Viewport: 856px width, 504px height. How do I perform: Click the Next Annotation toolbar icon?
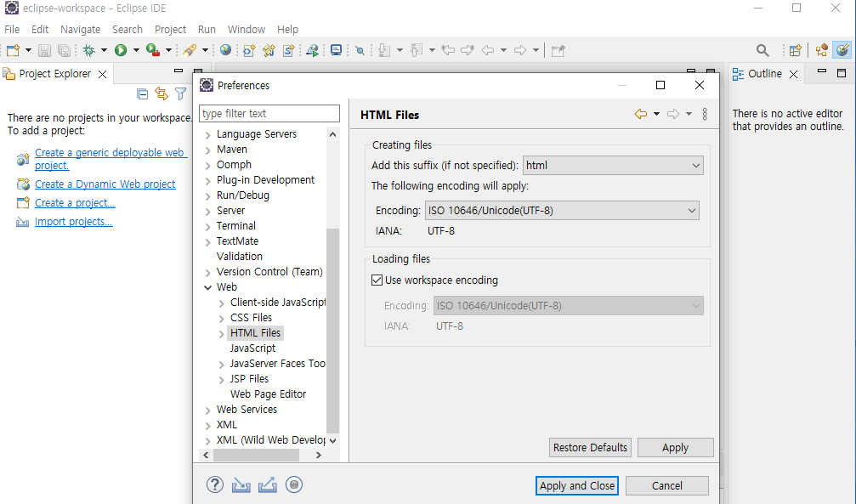tap(384, 50)
